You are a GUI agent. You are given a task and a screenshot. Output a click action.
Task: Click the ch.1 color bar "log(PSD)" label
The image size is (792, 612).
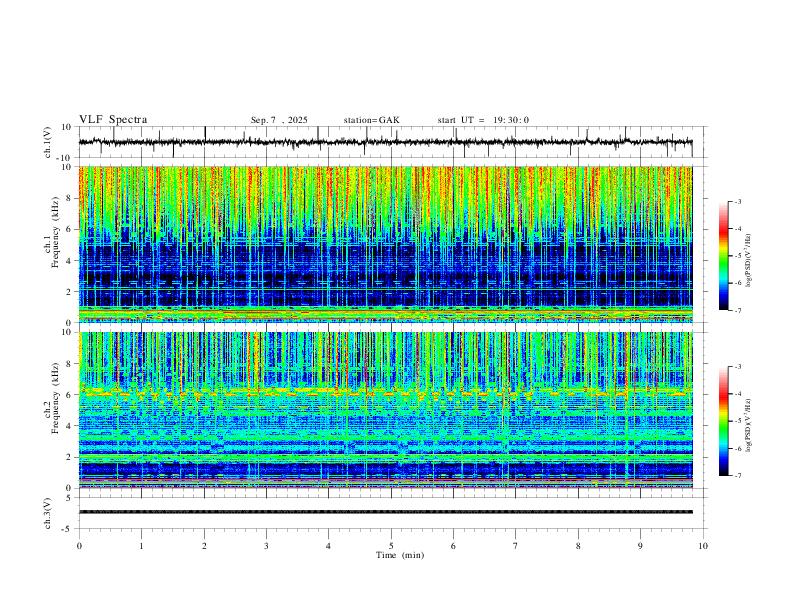coord(748,260)
